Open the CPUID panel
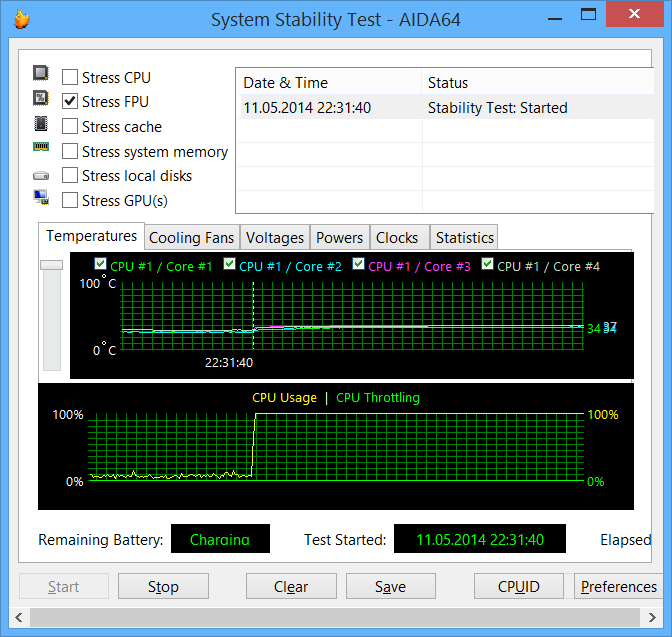Viewport: 672px width, 637px height. click(x=519, y=586)
